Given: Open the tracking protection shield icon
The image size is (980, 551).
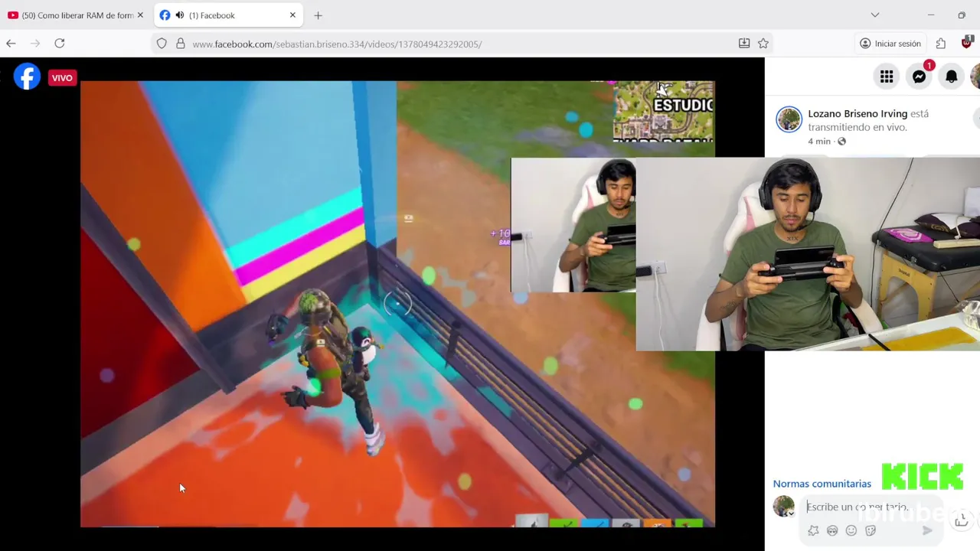Looking at the screenshot, I should click(x=162, y=44).
